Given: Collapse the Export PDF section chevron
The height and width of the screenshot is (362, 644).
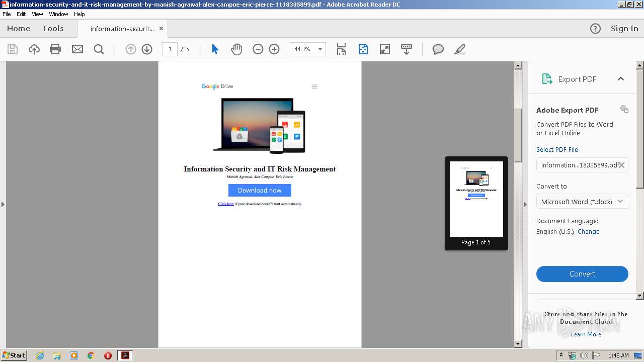Looking at the screenshot, I should click(621, 79).
